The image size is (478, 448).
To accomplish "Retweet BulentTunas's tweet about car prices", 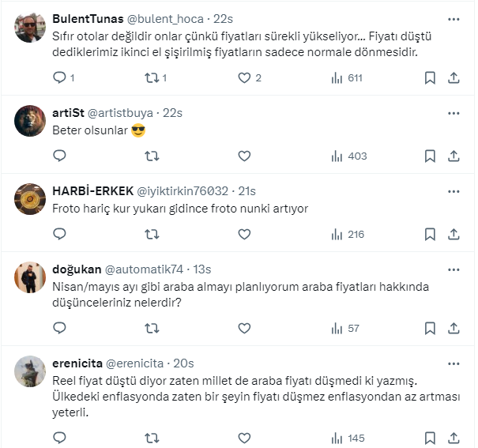I will coord(152,77).
